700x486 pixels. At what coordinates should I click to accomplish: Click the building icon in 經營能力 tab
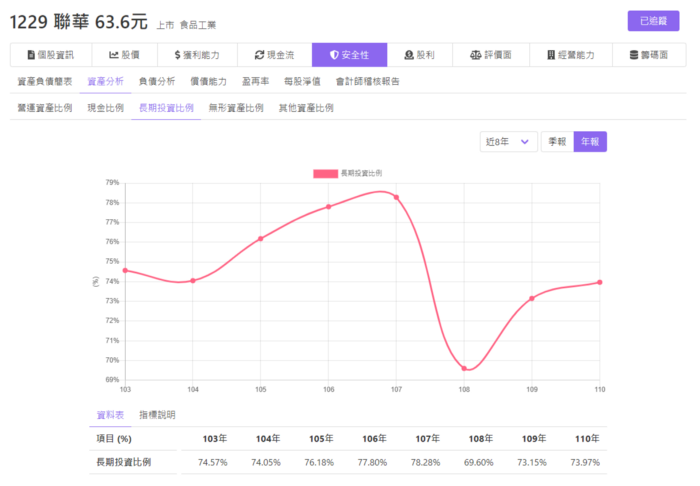tap(551, 55)
